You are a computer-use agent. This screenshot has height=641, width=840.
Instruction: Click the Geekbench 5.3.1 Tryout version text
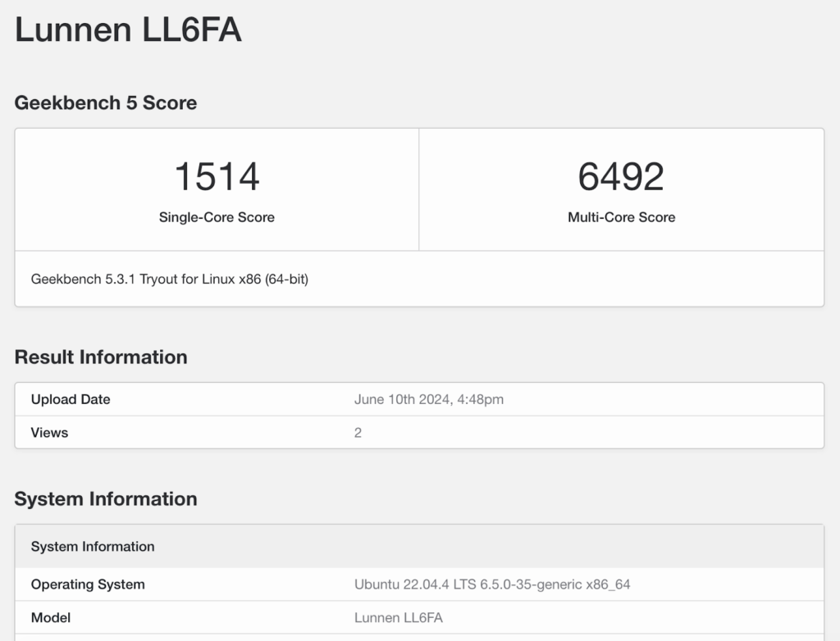coord(169,279)
